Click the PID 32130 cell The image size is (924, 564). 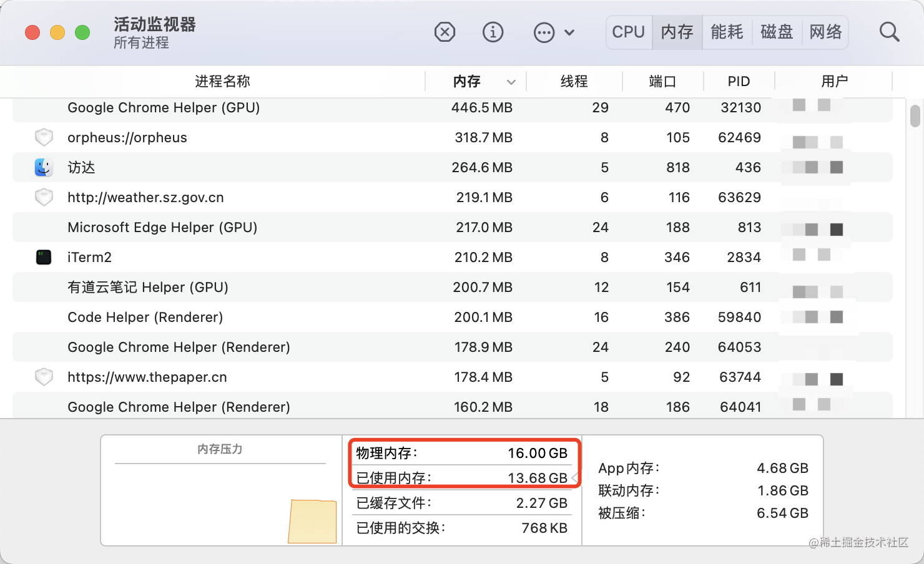coord(741,107)
